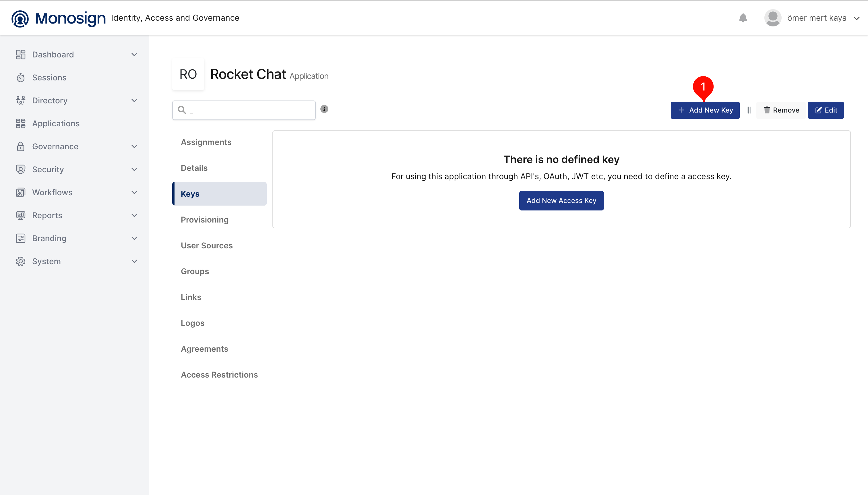868x495 pixels.
Task: Expand the Branding menu chevron
Action: coord(134,238)
